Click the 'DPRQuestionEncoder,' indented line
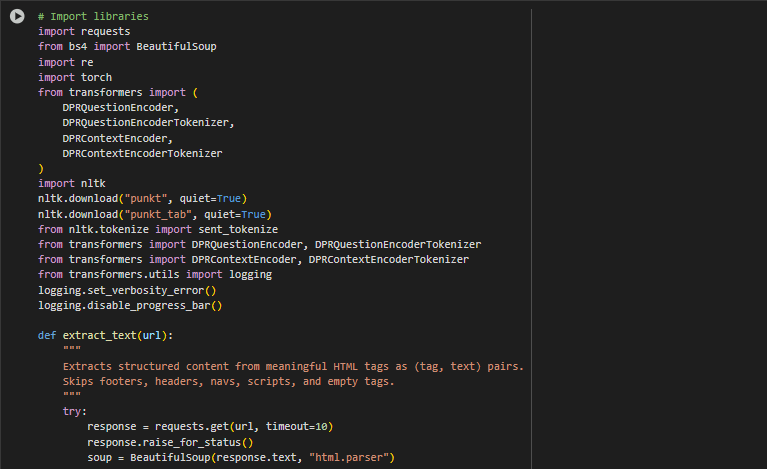 [121, 108]
